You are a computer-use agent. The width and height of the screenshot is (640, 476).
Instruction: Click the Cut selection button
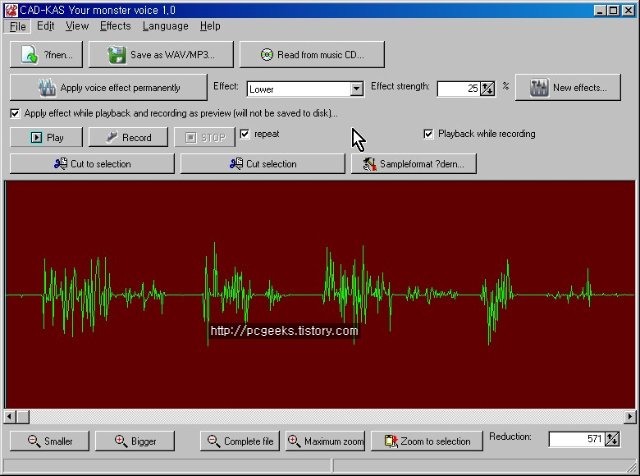(263, 164)
